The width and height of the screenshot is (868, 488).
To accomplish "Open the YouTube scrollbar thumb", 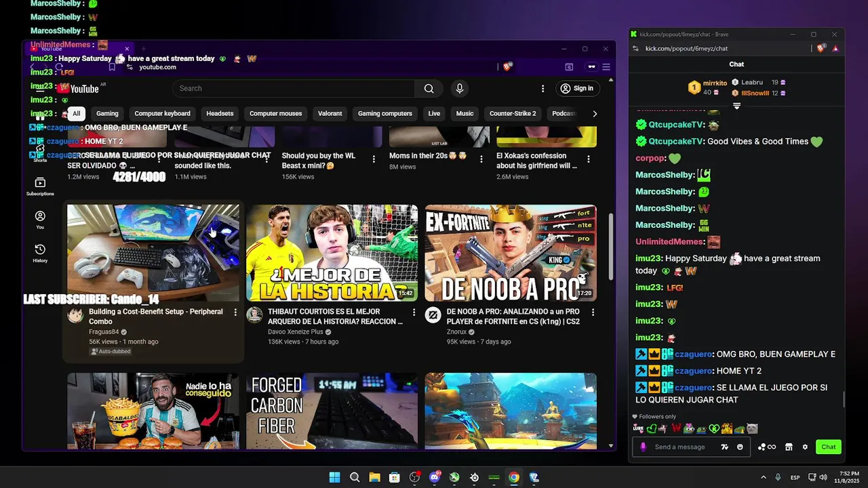I will point(612,246).
